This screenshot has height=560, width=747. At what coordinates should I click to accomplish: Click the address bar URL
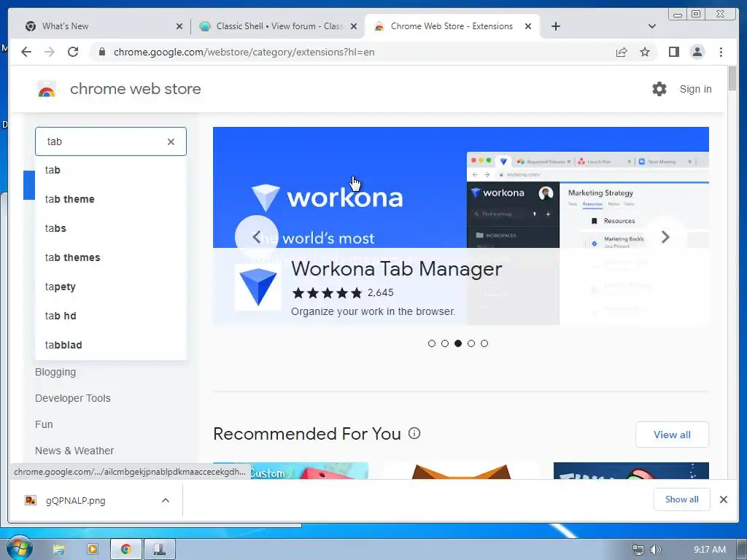coord(244,52)
